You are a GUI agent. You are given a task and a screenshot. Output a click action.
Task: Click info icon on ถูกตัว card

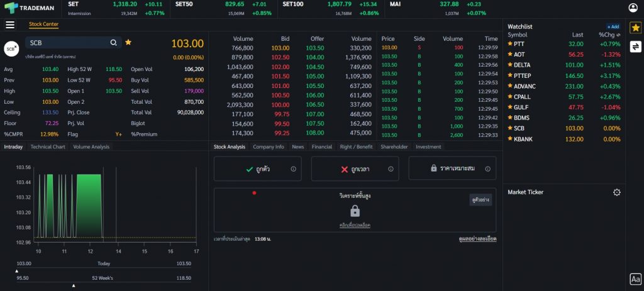[293, 168]
